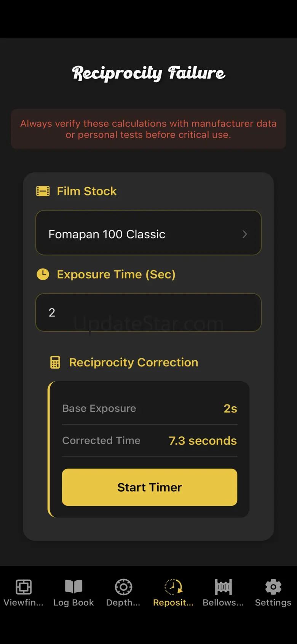297x644 pixels.
Task: Open the Viewfinder tab icon
Action: click(24, 587)
